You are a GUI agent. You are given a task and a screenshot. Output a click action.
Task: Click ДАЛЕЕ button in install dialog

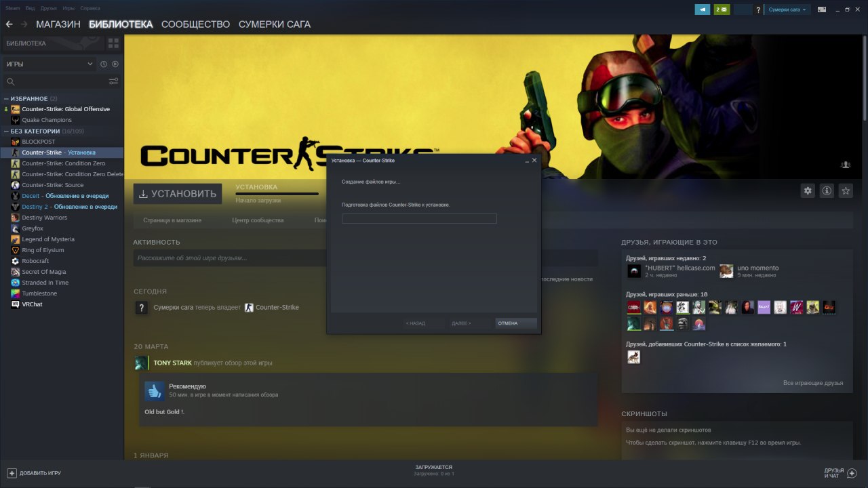coord(470,323)
